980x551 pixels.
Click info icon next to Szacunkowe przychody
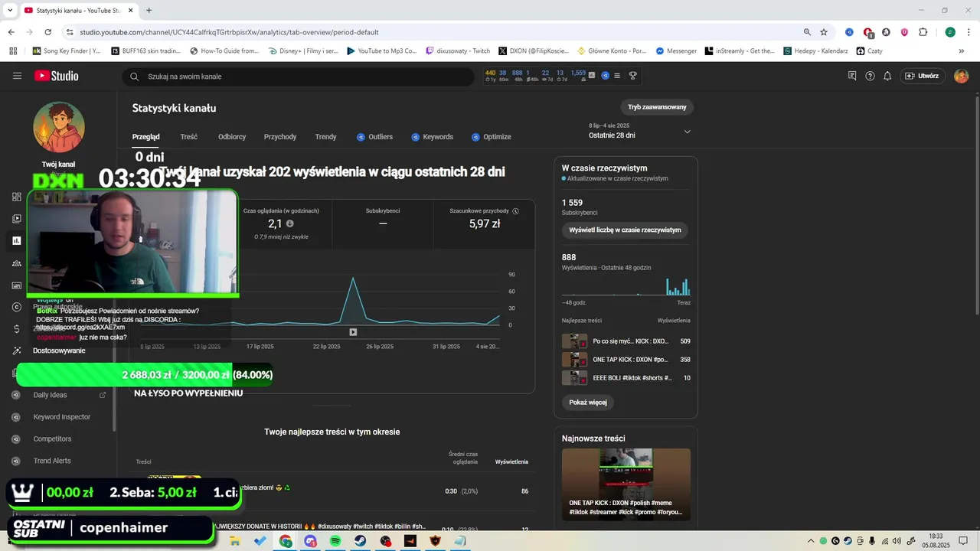515,211
